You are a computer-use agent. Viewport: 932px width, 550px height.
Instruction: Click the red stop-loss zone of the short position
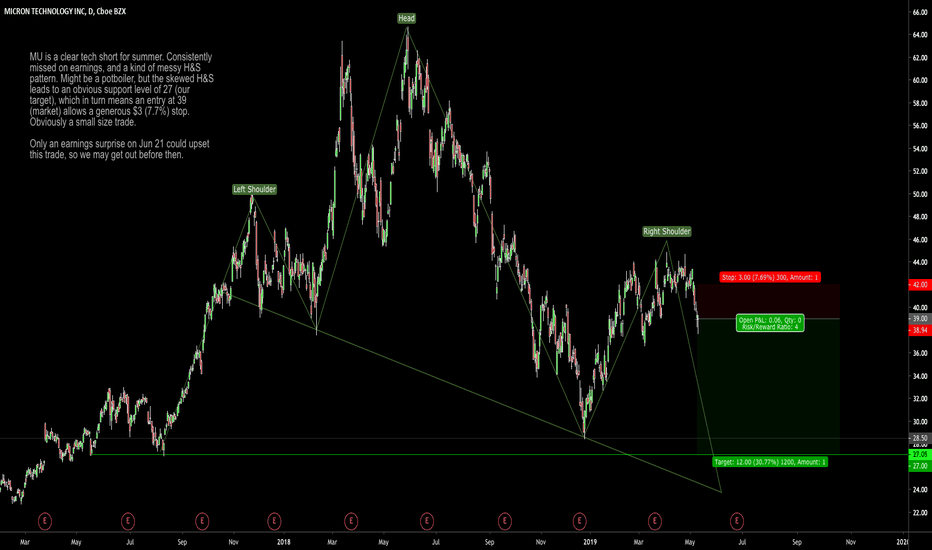[768, 301]
